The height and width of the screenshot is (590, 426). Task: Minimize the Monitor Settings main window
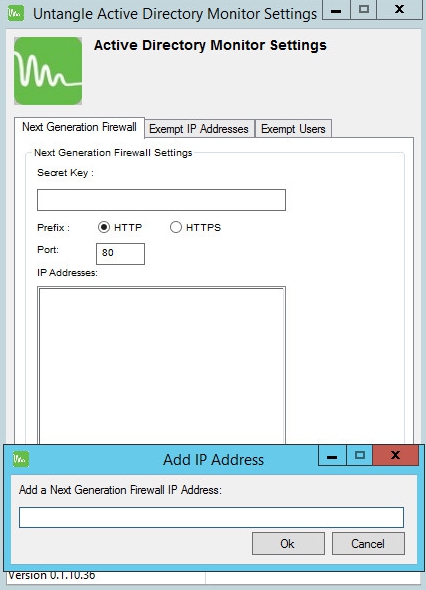click(x=336, y=9)
